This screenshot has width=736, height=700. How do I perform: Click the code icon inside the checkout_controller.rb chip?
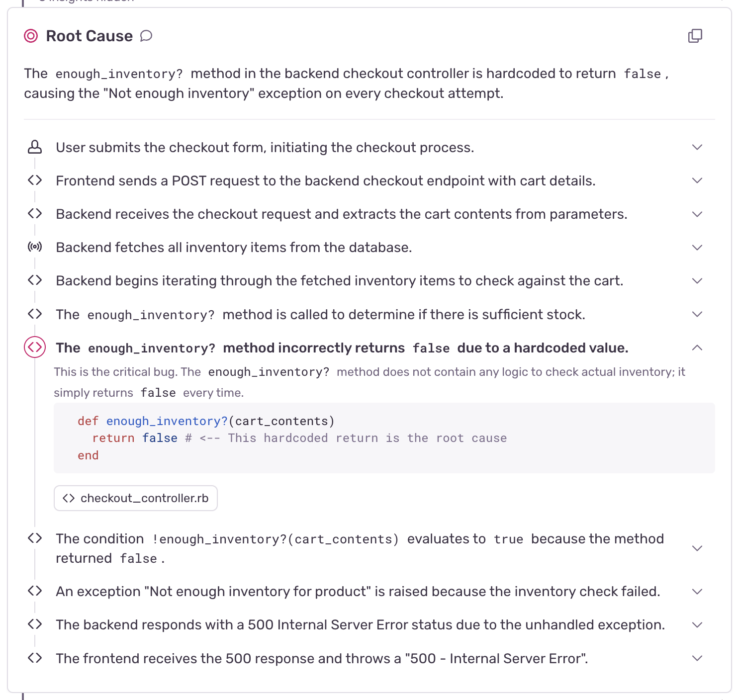pos(69,498)
